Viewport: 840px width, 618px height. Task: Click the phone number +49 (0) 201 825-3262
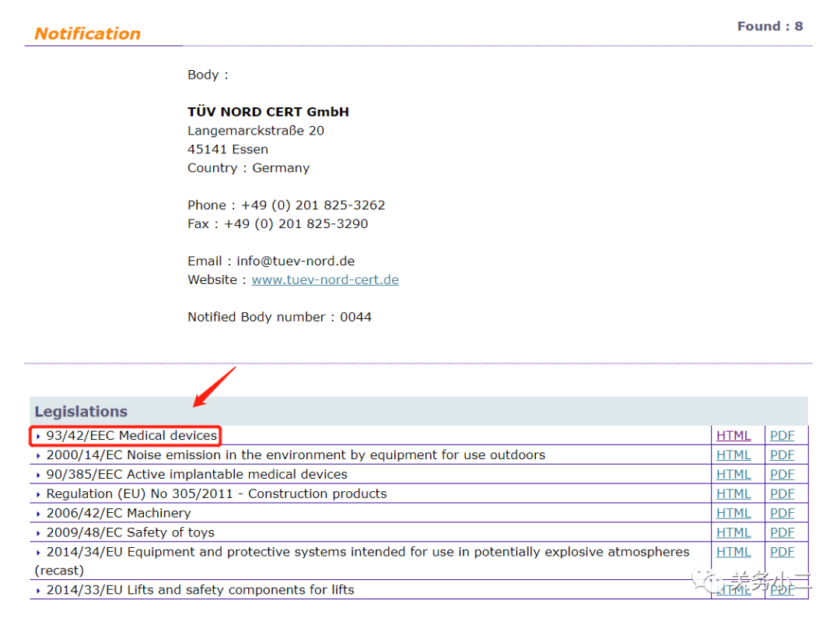click(x=313, y=205)
